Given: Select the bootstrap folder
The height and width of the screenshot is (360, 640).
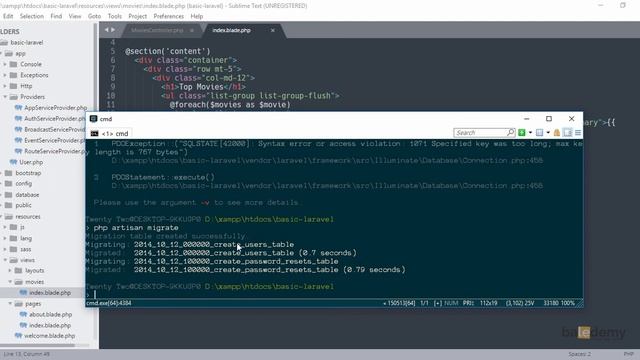Looking at the screenshot, I should click(28, 173).
